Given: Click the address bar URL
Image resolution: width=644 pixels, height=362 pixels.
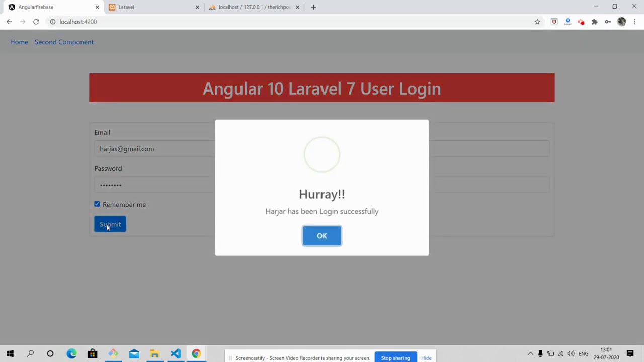Looking at the screenshot, I should click(x=78, y=22).
